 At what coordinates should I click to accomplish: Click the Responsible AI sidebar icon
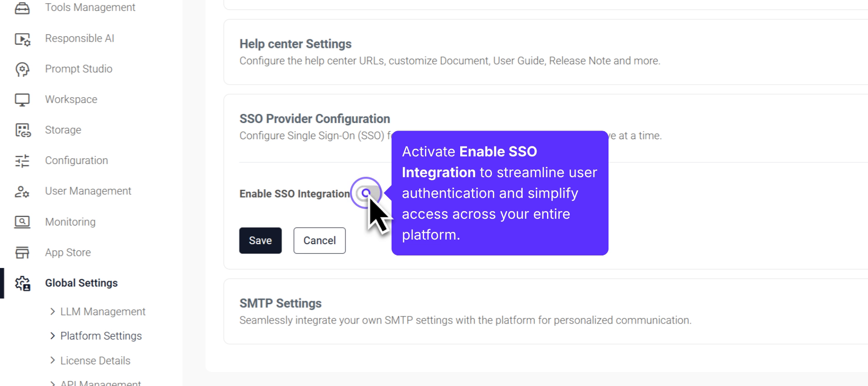click(x=22, y=39)
